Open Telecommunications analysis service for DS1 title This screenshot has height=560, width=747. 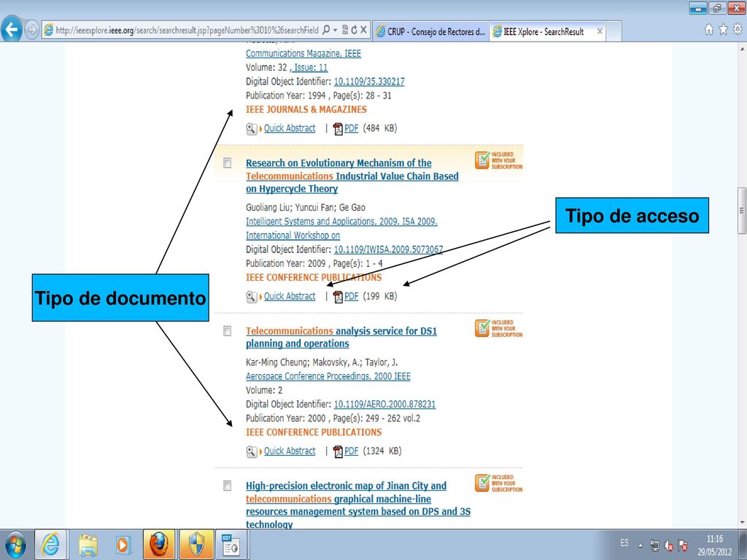click(341, 337)
